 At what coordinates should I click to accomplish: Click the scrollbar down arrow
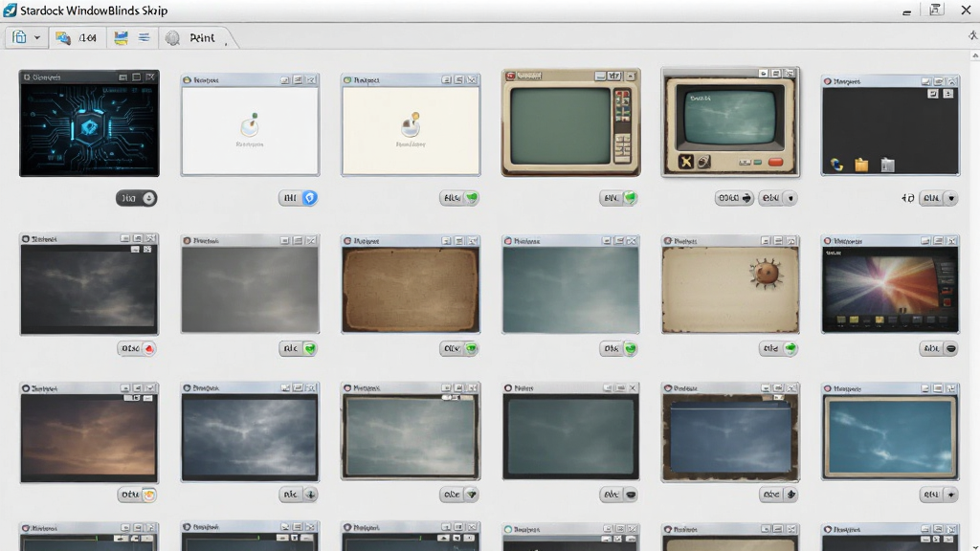[975, 546]
